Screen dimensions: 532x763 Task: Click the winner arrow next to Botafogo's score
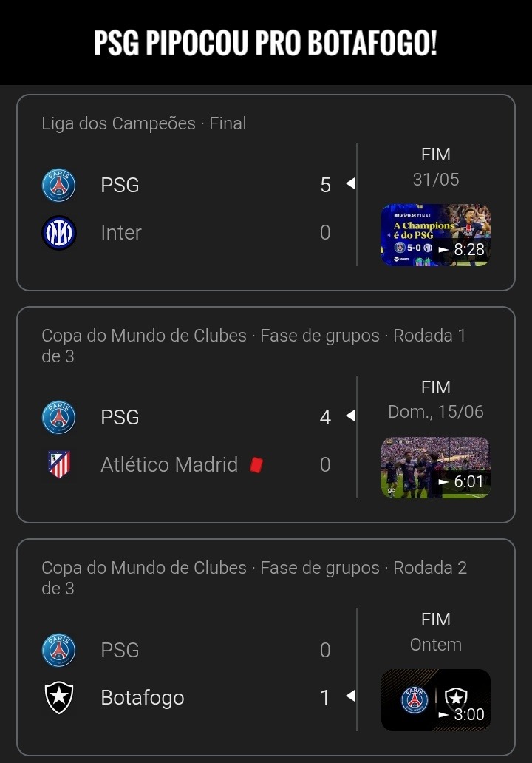350,696
